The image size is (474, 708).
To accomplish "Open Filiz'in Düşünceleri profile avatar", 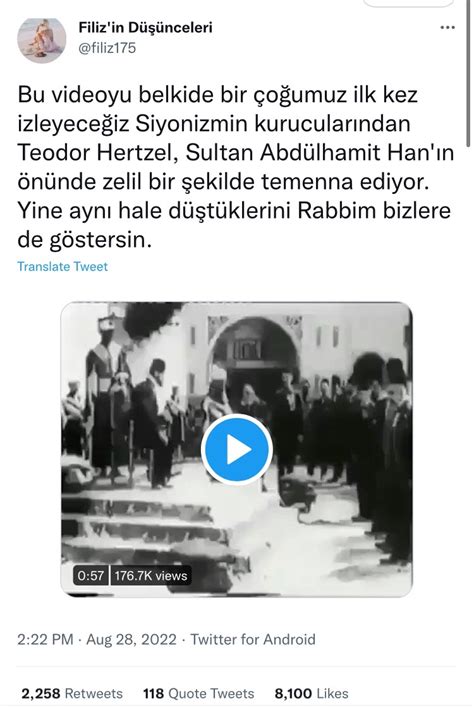I will coord(42,40).
